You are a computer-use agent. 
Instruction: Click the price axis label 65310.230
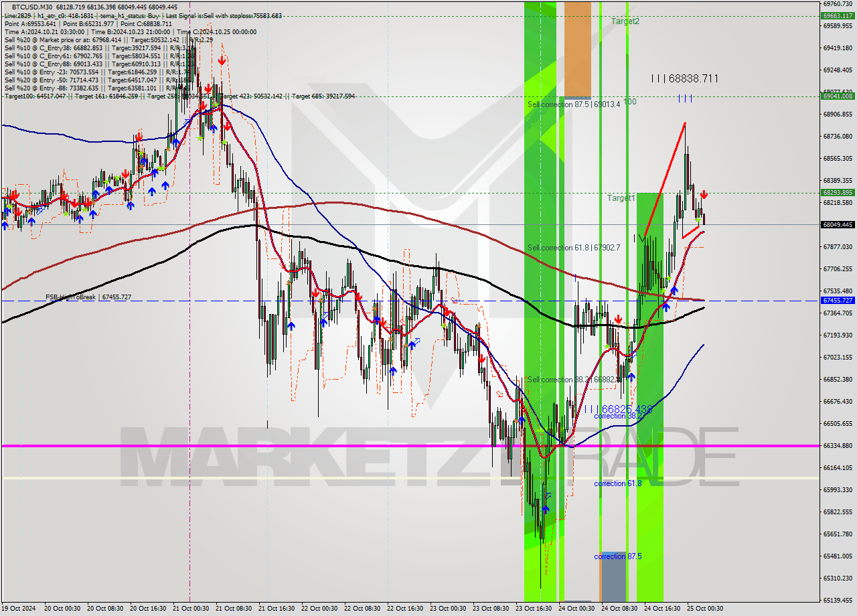pos(838,578)
